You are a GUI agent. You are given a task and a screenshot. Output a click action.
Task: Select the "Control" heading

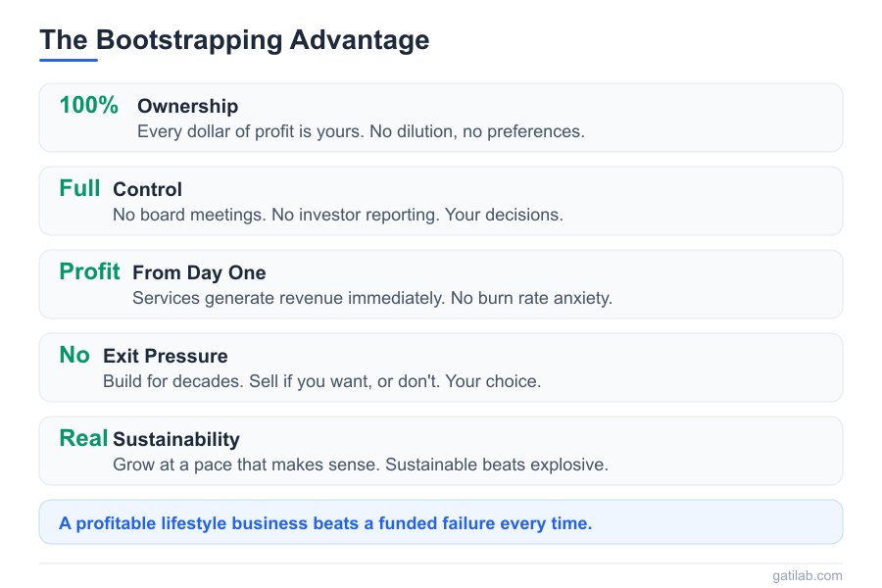(147, 189)
